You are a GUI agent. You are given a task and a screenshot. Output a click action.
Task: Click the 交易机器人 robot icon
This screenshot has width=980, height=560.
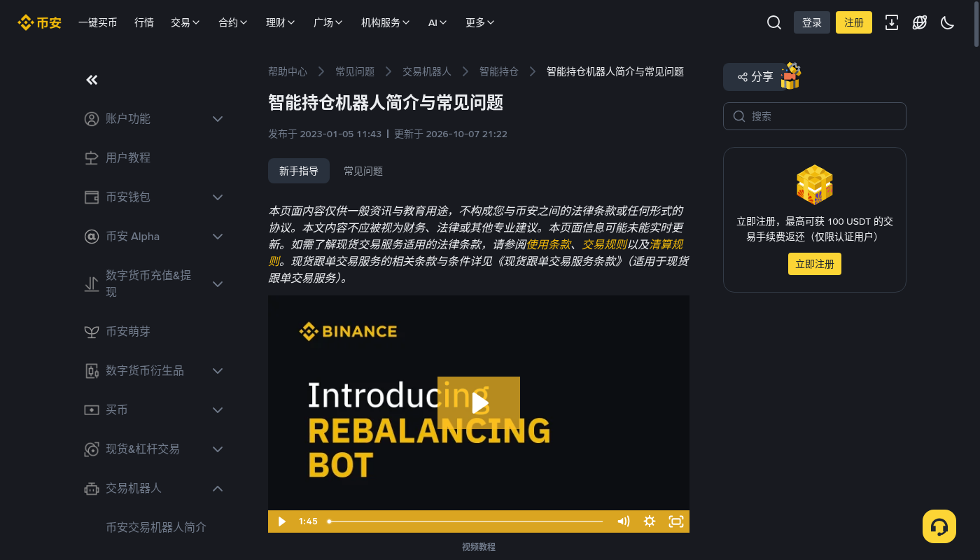coord(92,489)
